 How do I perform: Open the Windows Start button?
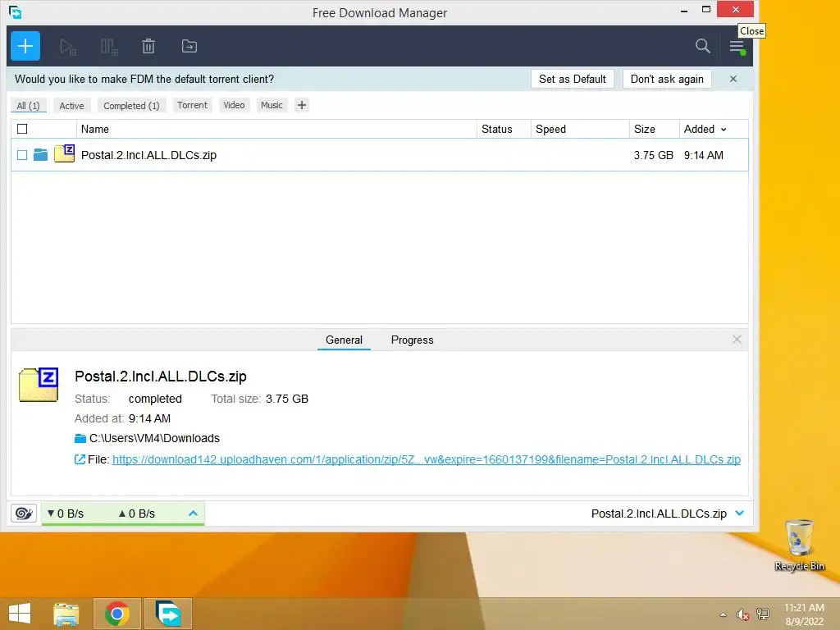20,614
